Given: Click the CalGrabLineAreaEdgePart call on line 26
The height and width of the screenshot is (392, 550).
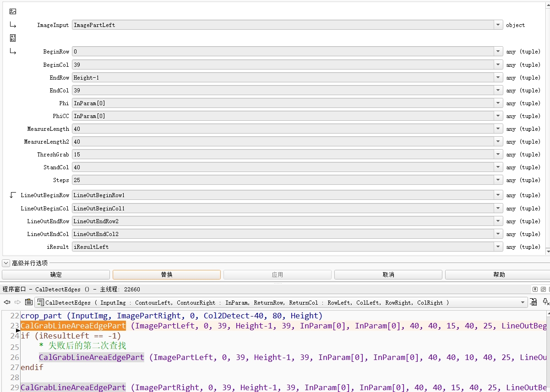Looking at the screenshot, I should tap(92, 357).
